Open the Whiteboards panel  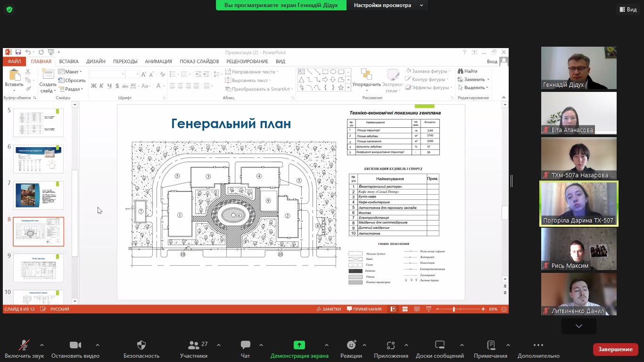pyautogui.click(x=439, y=349)
